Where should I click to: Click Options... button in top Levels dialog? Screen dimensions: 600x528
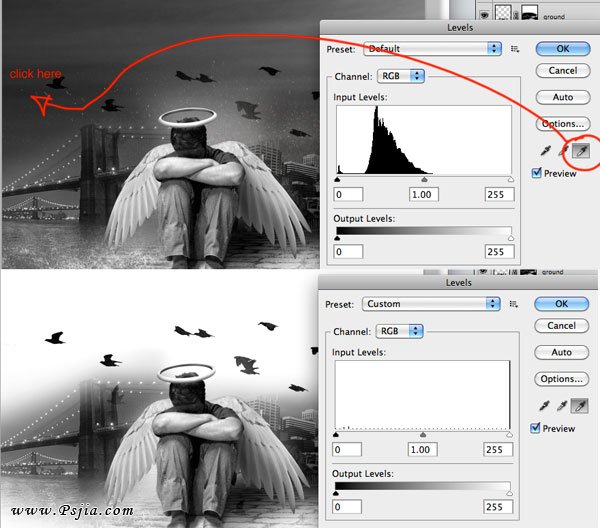(561, 124)
